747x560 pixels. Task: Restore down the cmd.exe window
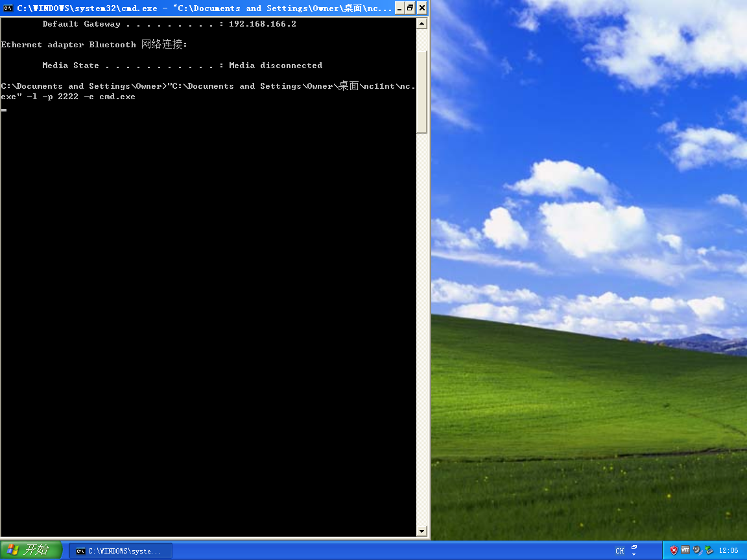coord(410,8)
